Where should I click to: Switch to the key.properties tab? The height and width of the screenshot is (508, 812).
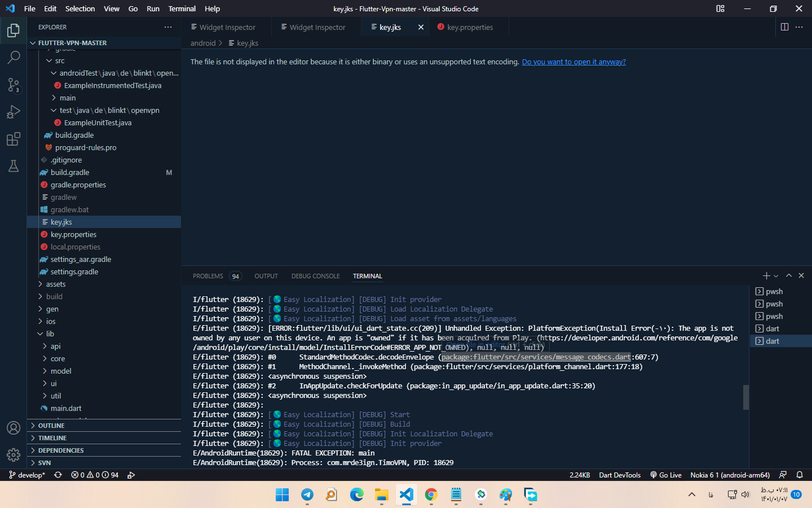pos(470,27)
